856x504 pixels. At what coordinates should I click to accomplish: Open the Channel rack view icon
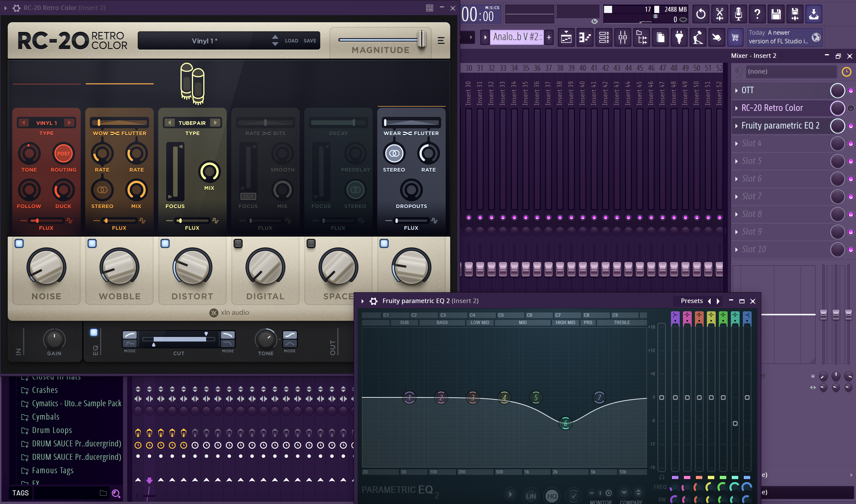click(604, 37)
